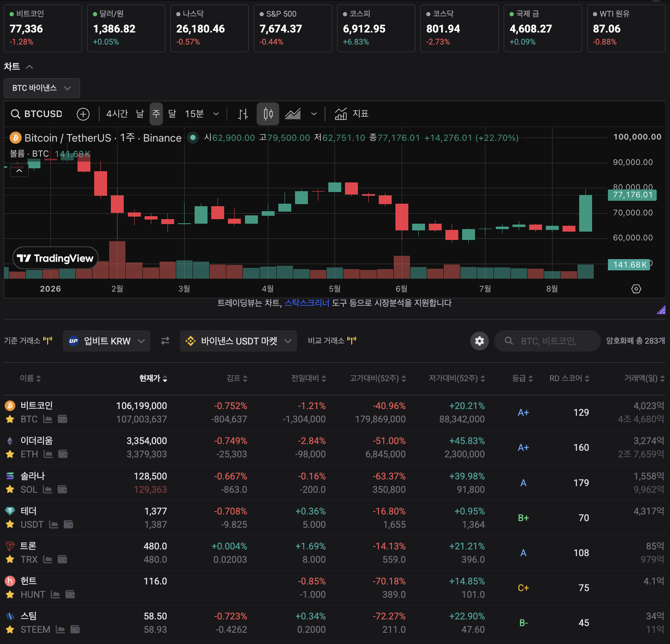This screenshot has width=670, height=644.
Task: Open the 스탁스크리너 link
Action: (307, 303)
